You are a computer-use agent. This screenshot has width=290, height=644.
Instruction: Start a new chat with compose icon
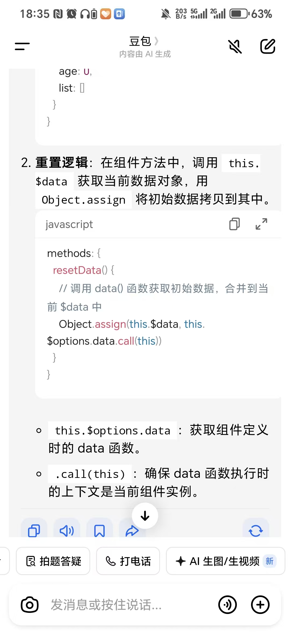click(268, 46)
